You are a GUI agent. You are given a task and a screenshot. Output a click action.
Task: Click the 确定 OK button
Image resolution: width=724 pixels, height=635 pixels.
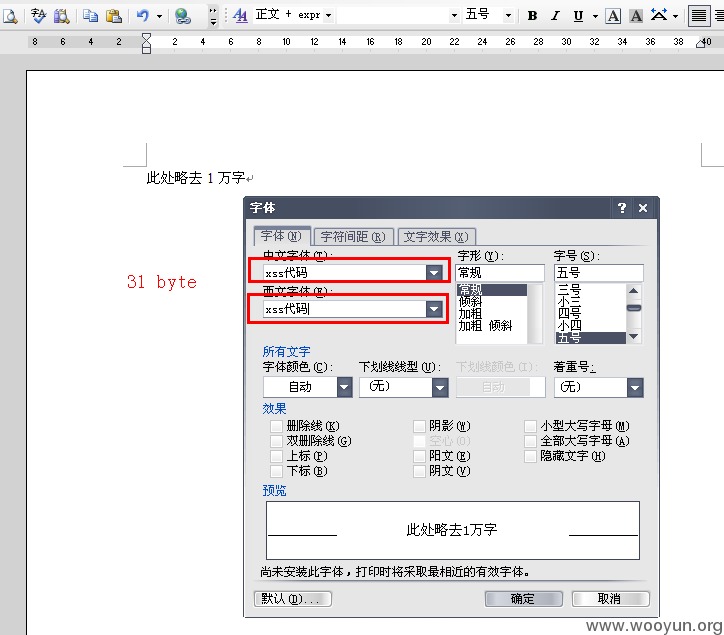tap(524, 599)
